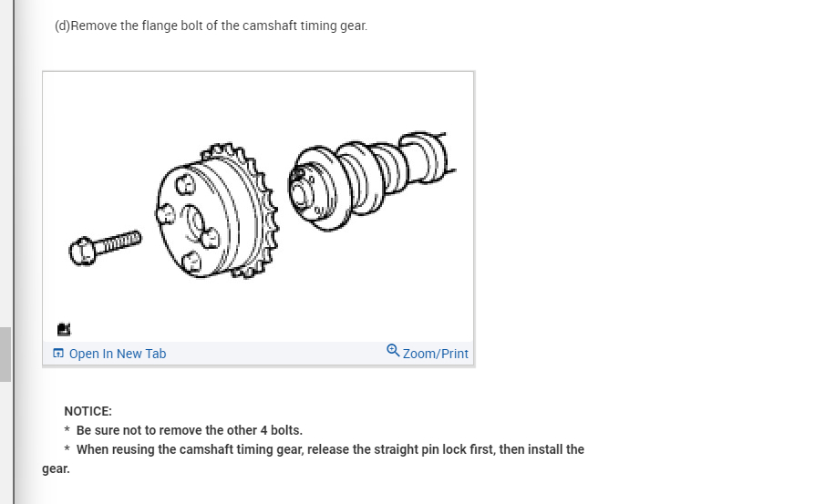Click the Open In New Tab icon

[58, 354]
